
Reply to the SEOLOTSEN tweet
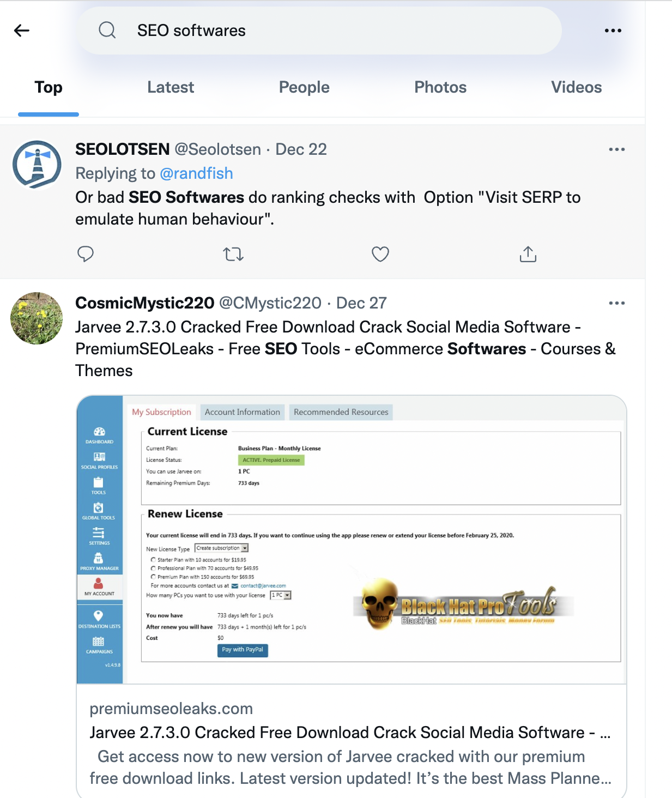point(86,254)
